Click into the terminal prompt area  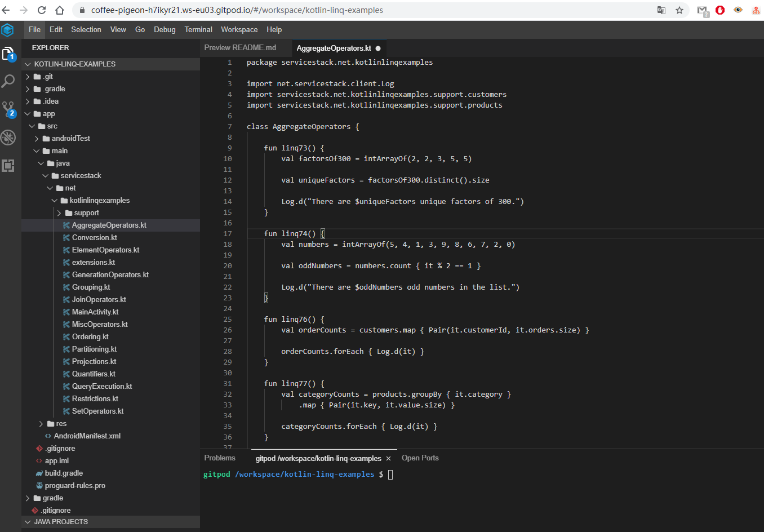click(x=390, y=475)
